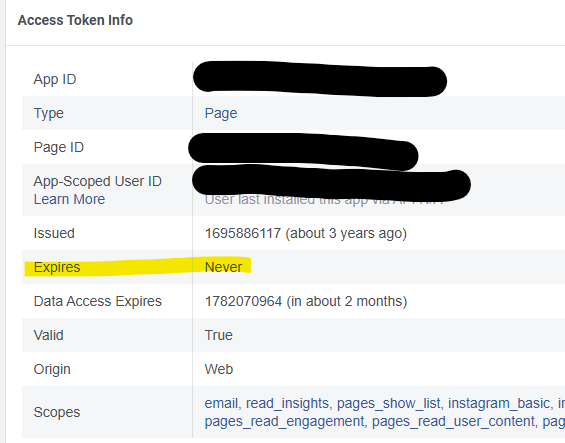Image resolution: width=565 pixels, height=443 pixels.
Task: Click the Issued row label
Action: click(x=54, y=233)
